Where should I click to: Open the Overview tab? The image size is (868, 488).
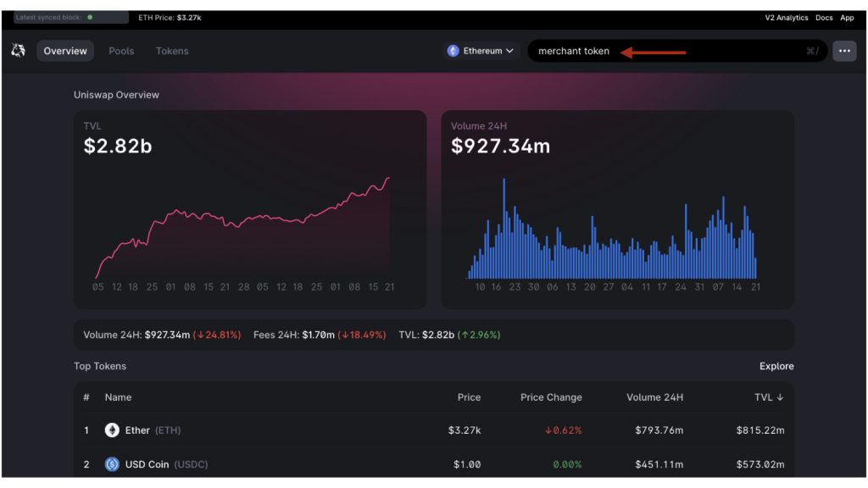65,51
